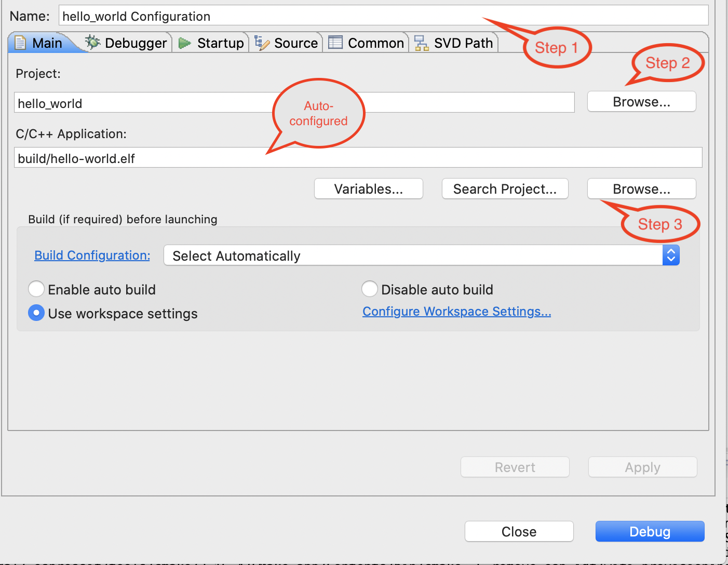728x565 pixels.
Task: Click the Common tab table icon
Action: pyautogui.click(x=335, y=43)
